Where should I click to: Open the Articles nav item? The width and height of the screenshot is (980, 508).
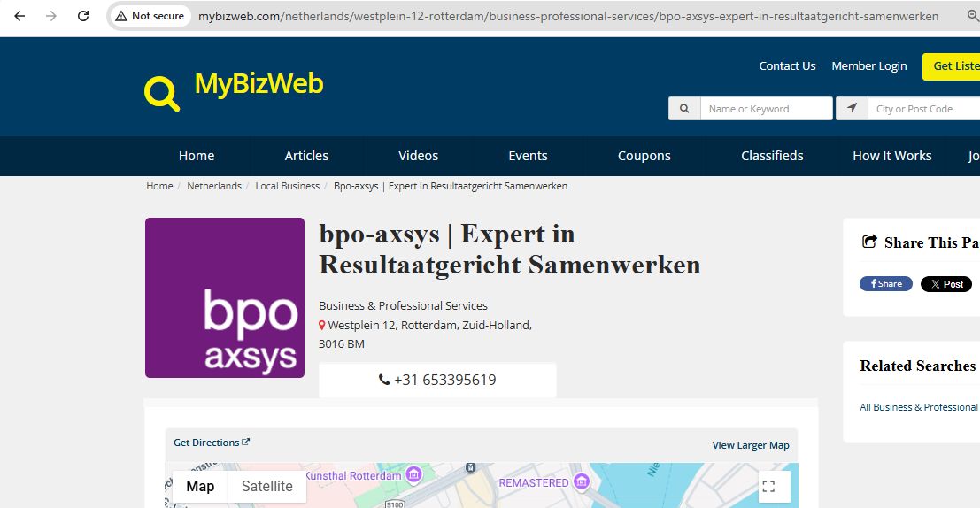pos(306,156)
